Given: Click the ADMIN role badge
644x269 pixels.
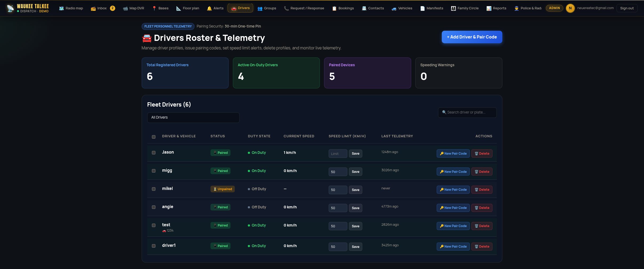Looking at the screenshot, I should [x=554, y=8].
